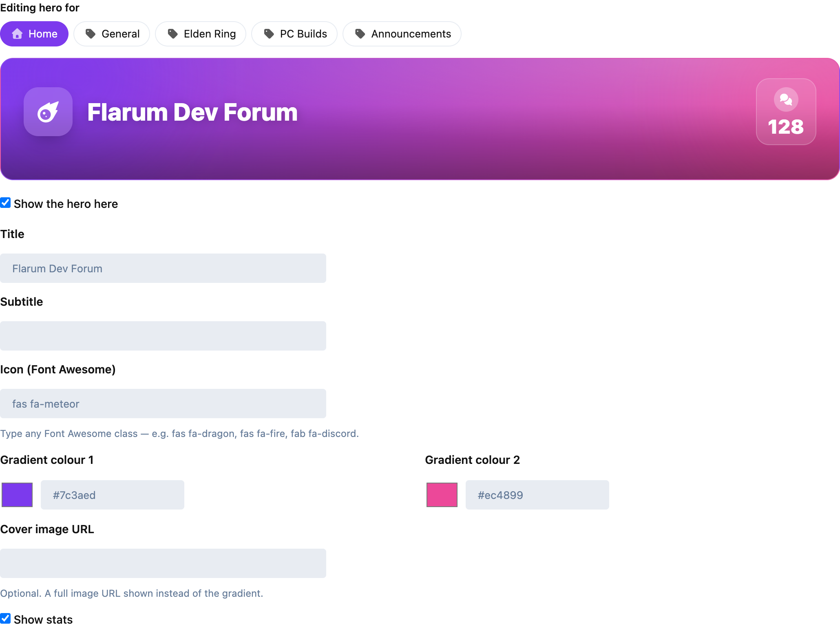Edit the #ec4899 hex colour field

click(x=537, y=495)
